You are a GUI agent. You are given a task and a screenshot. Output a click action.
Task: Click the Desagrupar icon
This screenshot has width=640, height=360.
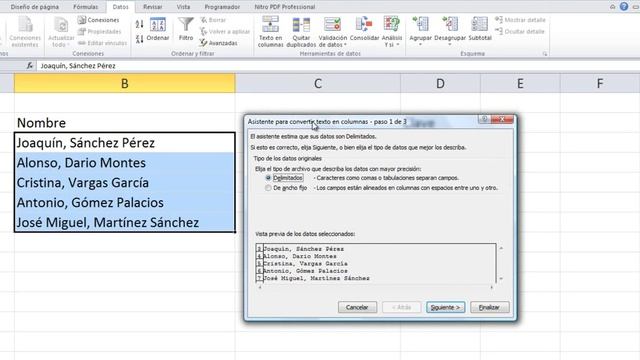tap(450, 24)
